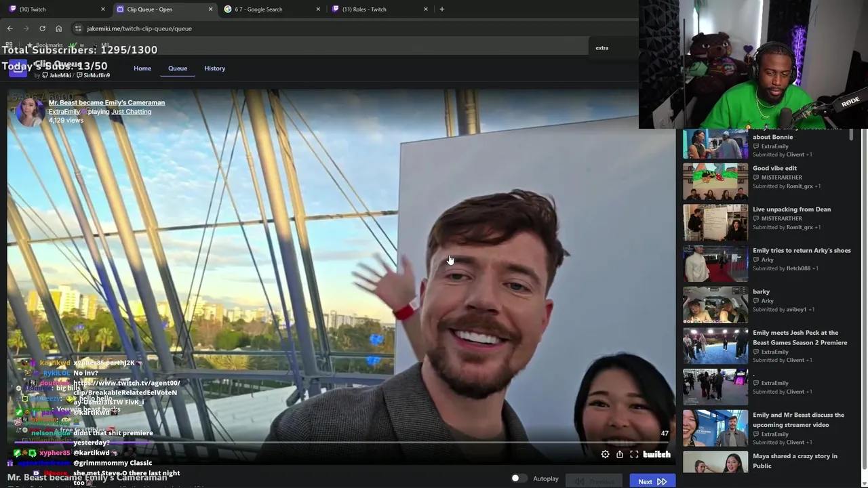Click the Twitch logo in the player
868x488 pixels.
[x=656, y=455]
